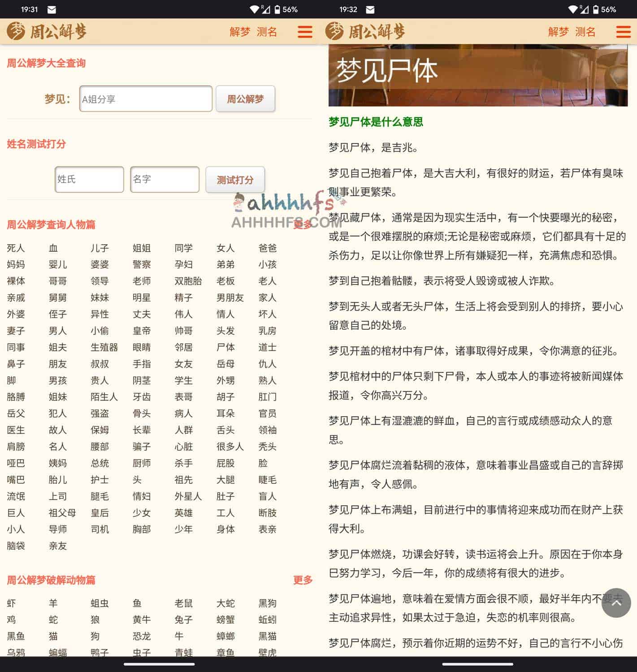The image size is (637, 672).
Task: Open hamburger menu in right screen
Action: point(624,32)
